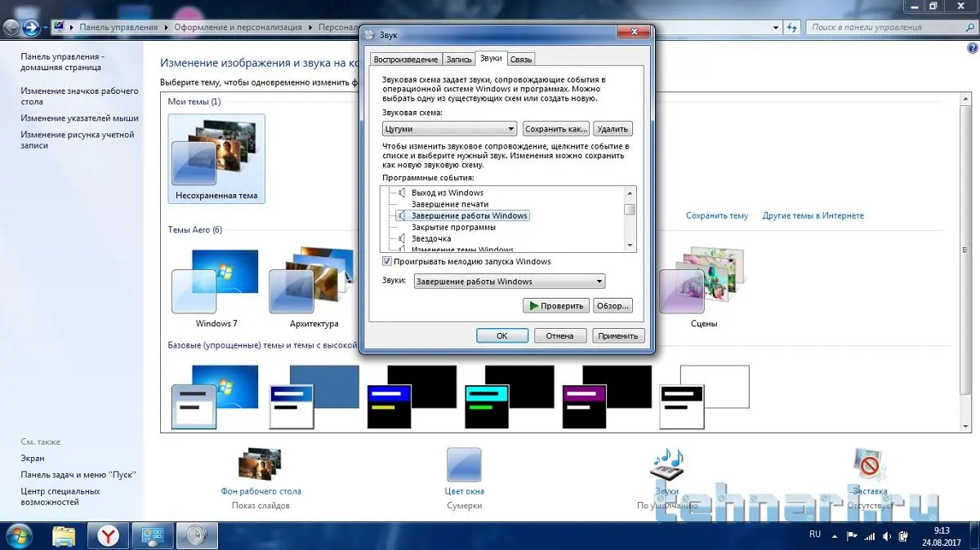
Task: Click the Обзор browse button
Action: click(x=612, y=306)
